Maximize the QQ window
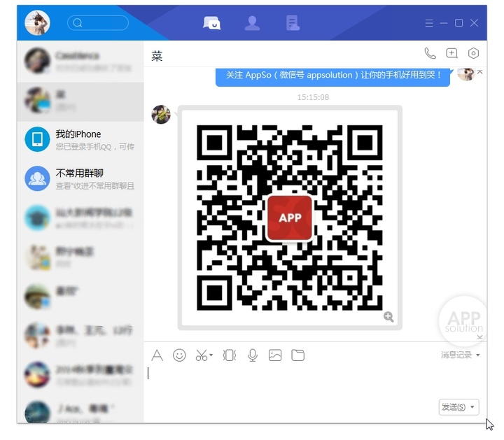The height and width of the screenshot is (440, 504). click(459, 23)
